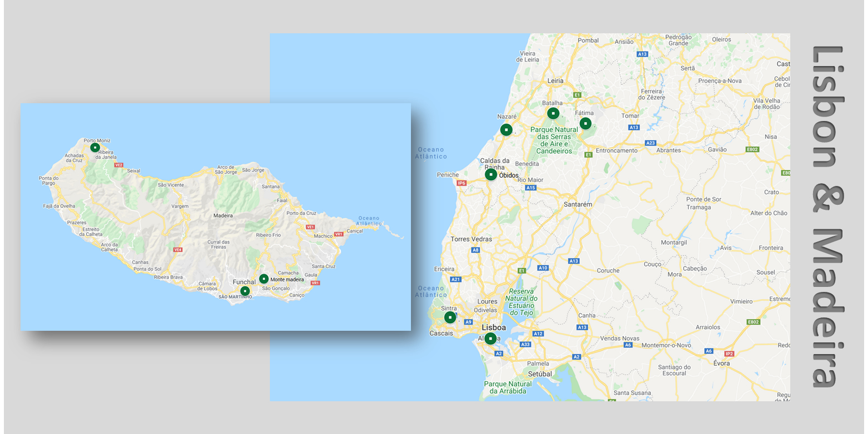868x434 pixels.
Task: Click the Ponta do Sol label
Action: (x=147, y=269)
